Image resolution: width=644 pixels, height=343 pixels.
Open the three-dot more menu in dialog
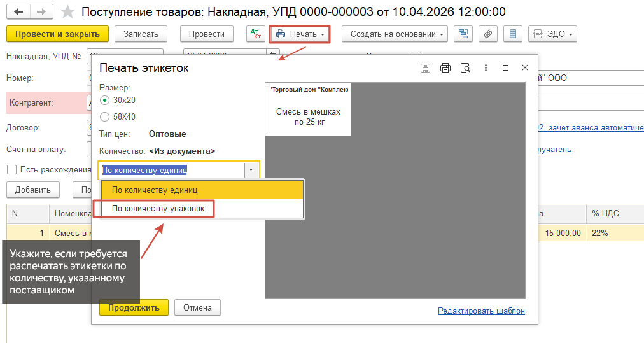tap(486, 68)
